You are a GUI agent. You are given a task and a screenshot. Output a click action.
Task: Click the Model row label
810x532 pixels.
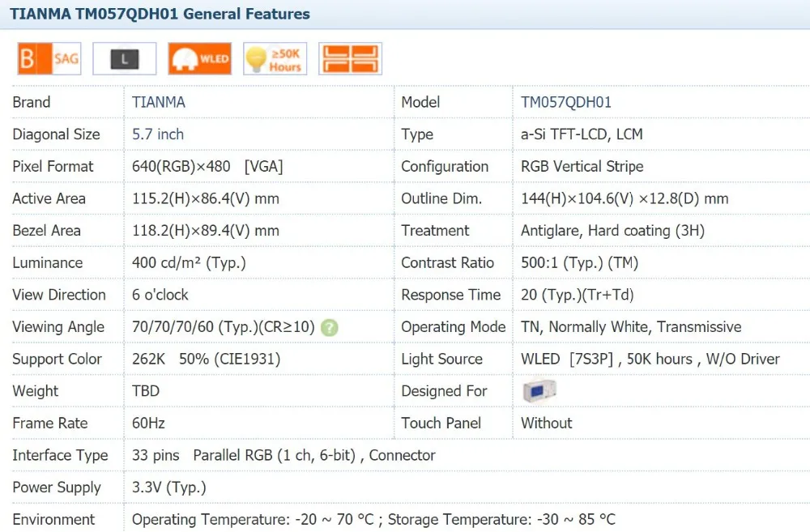pos(420,102)
